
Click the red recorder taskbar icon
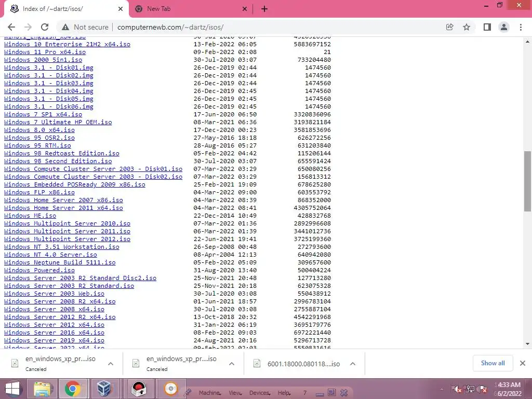click(139, 389)
